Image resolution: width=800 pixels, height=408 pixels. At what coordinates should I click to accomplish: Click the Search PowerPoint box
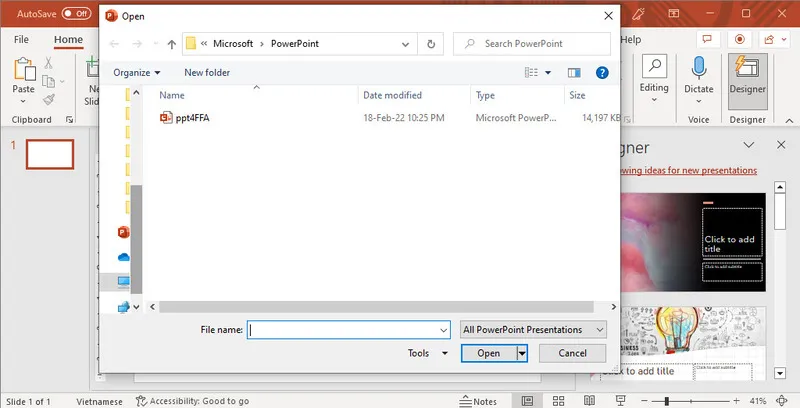532,44
